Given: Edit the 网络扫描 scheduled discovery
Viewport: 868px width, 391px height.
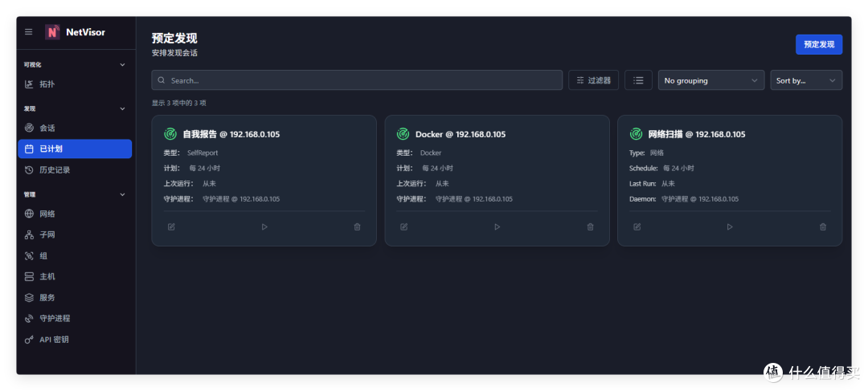Looking at the screenshot, I should (x=637, y=226).
